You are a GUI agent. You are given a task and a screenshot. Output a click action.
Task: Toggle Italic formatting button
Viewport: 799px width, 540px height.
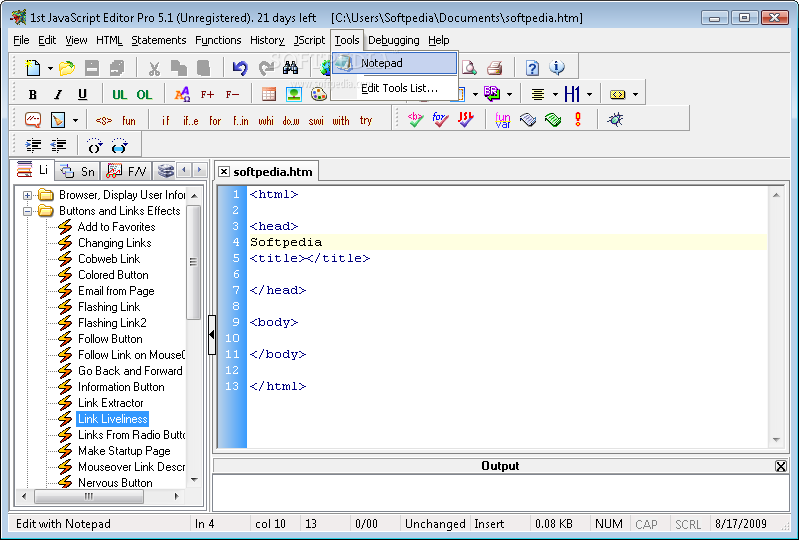pyautogui.click(x=58, y=94)
